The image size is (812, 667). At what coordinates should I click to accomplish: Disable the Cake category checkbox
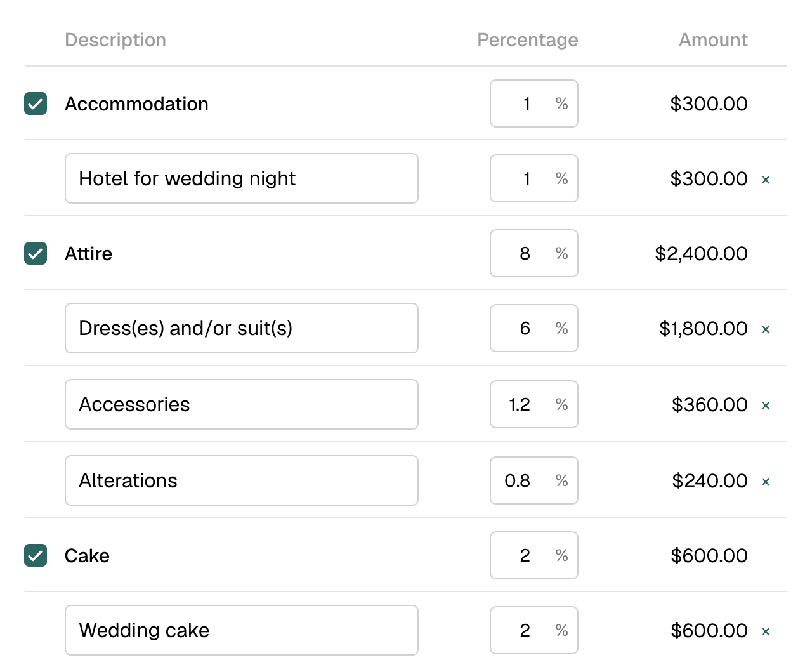pos(36,555)
